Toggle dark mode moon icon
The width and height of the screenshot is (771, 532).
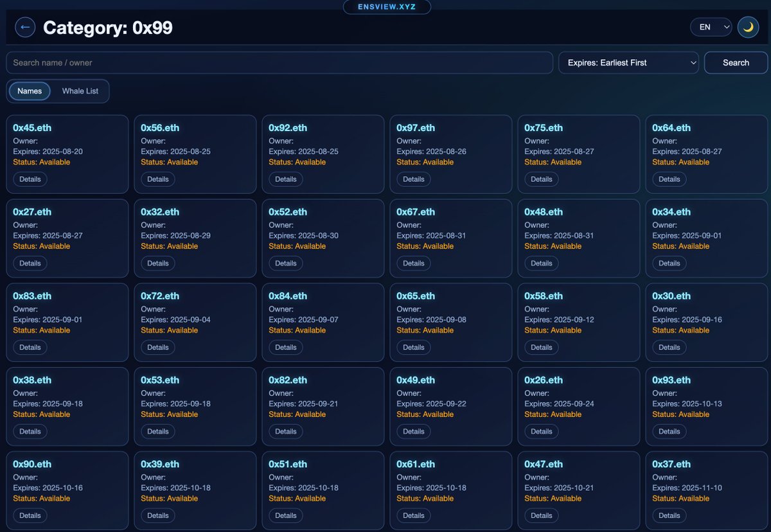tap(748, 27)
